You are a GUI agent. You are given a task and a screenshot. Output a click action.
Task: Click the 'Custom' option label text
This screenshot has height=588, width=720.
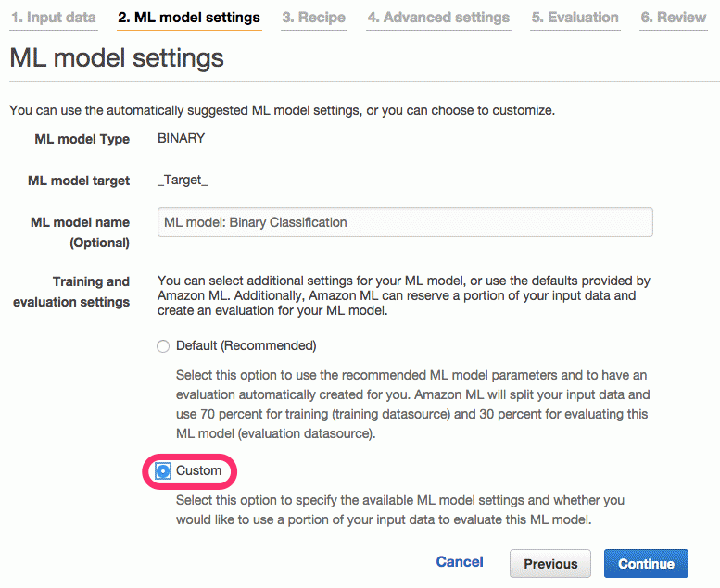(x=198, y=470)
